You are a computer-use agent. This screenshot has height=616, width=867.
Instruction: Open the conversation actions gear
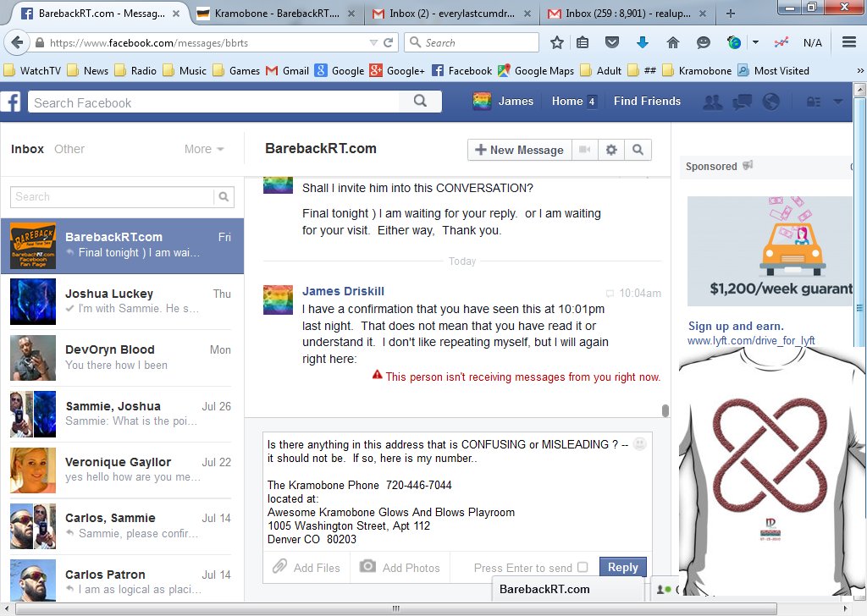[x=611, y=150]
